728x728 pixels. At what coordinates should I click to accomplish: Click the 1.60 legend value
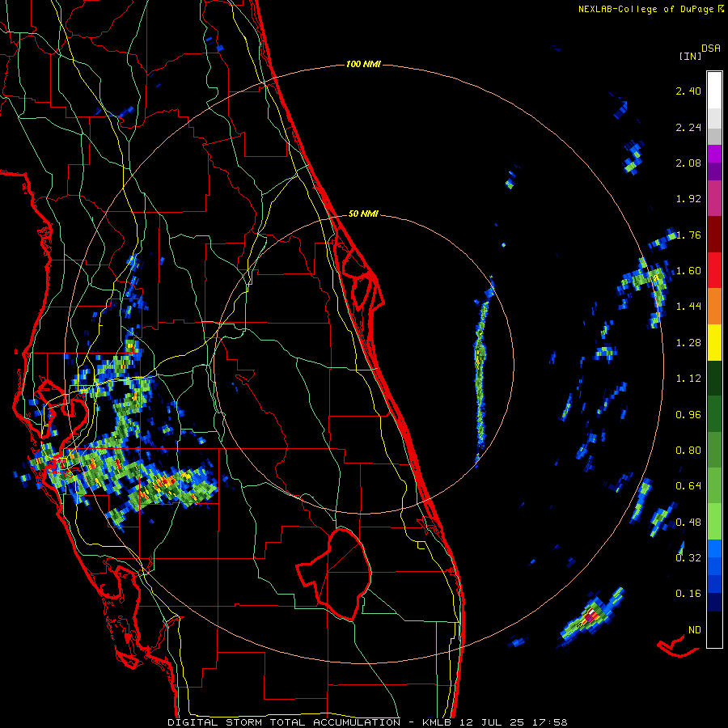point(688,271)
